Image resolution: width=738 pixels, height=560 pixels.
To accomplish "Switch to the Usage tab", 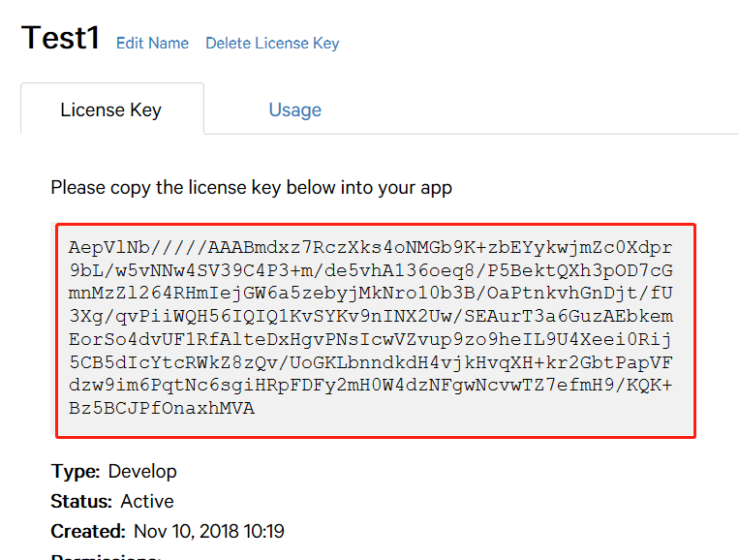I will pyautogui.click(x=294, y=109).
